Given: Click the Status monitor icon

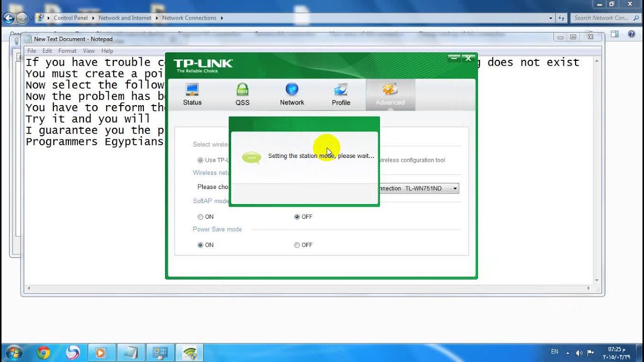Looking at the screenshot, I should pos(192,89).
